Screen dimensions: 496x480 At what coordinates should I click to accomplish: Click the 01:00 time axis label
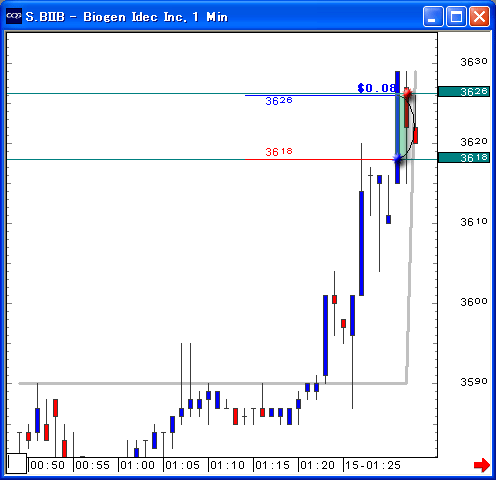[x=137, y=465]
